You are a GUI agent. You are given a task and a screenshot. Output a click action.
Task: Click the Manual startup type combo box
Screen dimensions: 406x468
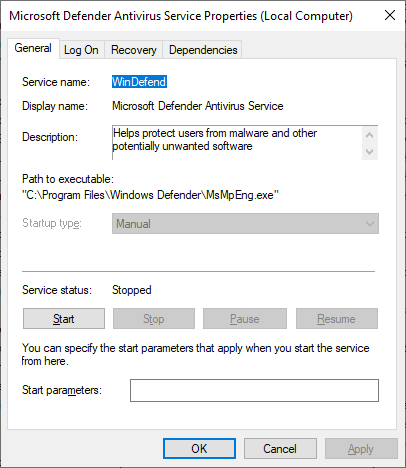[x=245, y=224]
